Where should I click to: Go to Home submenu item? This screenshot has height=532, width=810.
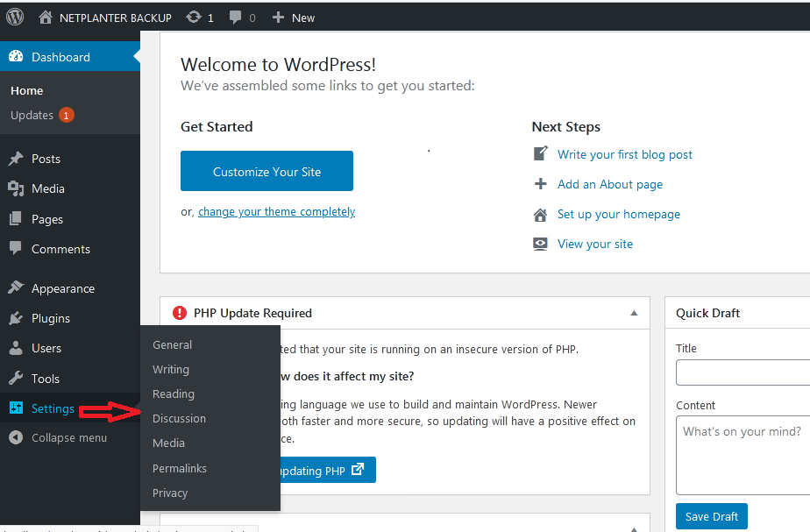point(27,91)
